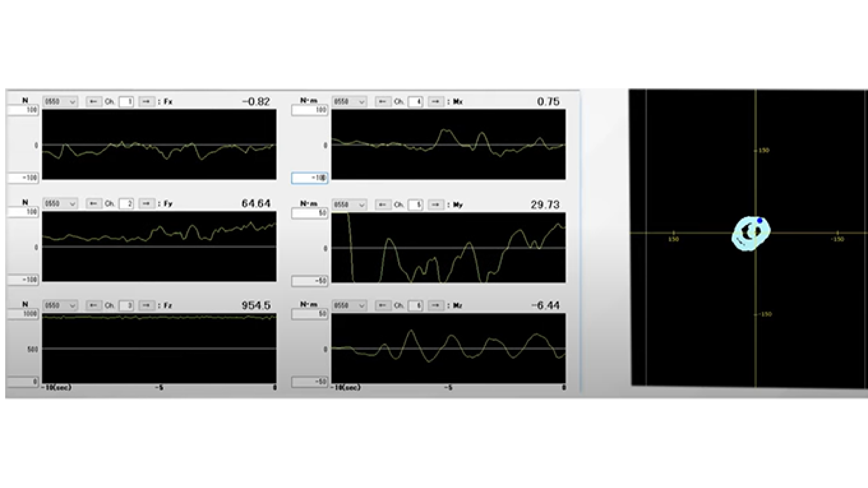Click the My upper scale 50 field
Screen dimensions: 868x488
[x=309, y=213]
